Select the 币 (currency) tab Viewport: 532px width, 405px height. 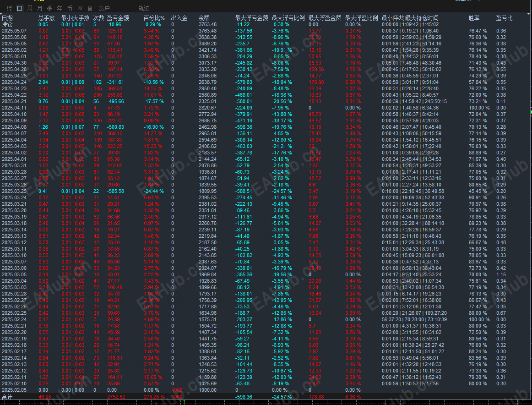70,8
